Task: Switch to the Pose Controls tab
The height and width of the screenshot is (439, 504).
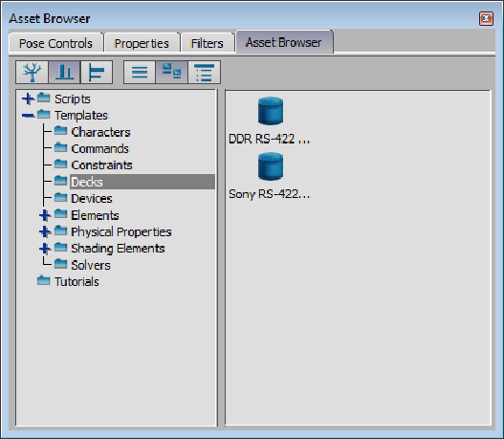Action: 55,43
